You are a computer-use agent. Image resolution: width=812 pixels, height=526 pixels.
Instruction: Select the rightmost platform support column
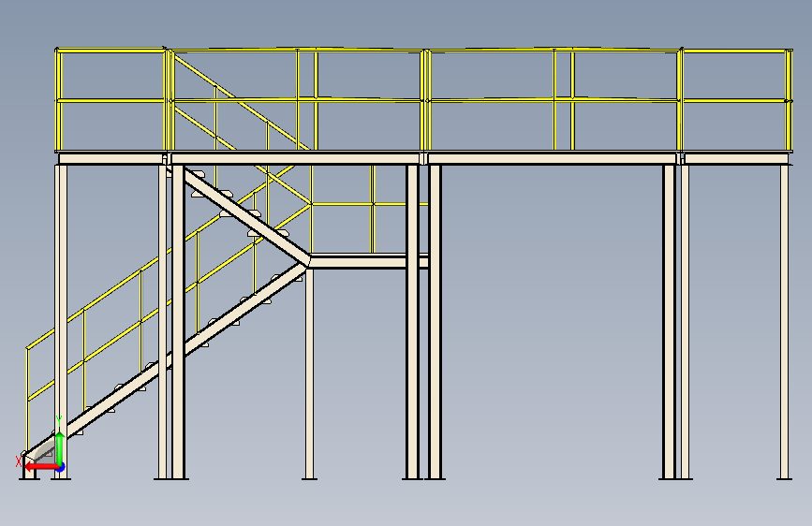point(785,322)
